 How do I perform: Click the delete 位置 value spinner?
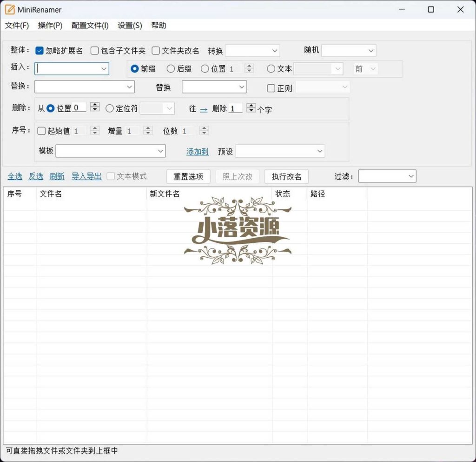(95, 107)
